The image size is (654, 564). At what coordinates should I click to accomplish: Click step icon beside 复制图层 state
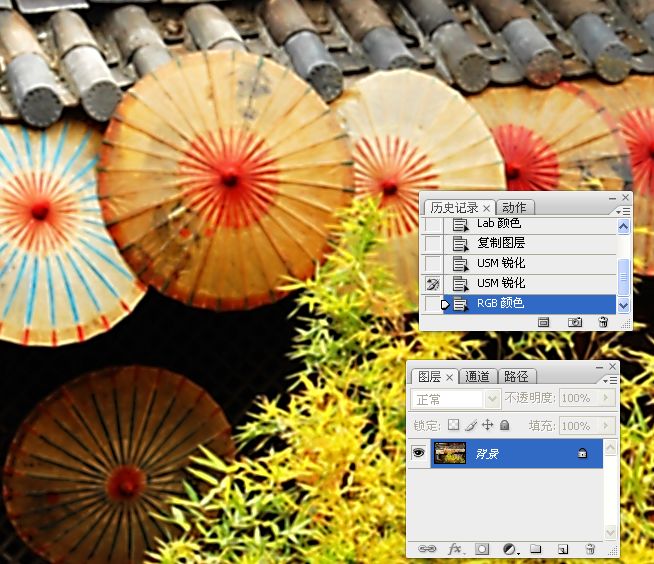tap(460, 244)
